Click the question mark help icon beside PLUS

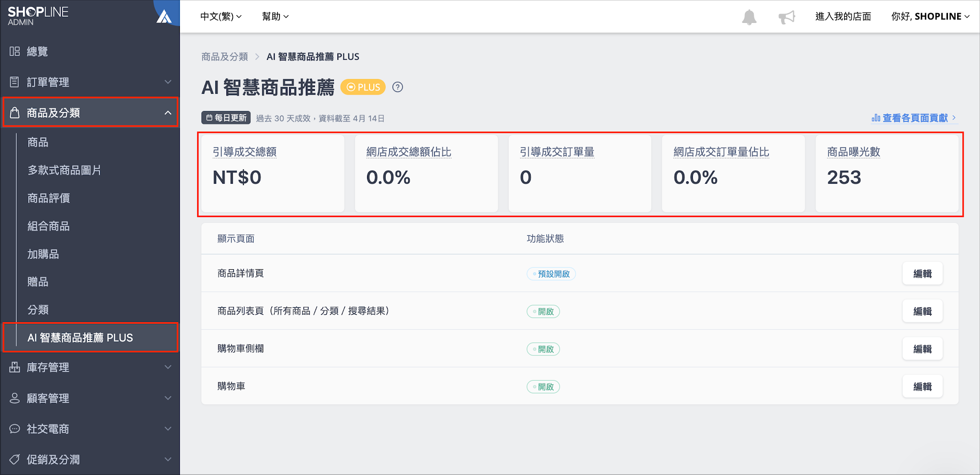point(398,87)
